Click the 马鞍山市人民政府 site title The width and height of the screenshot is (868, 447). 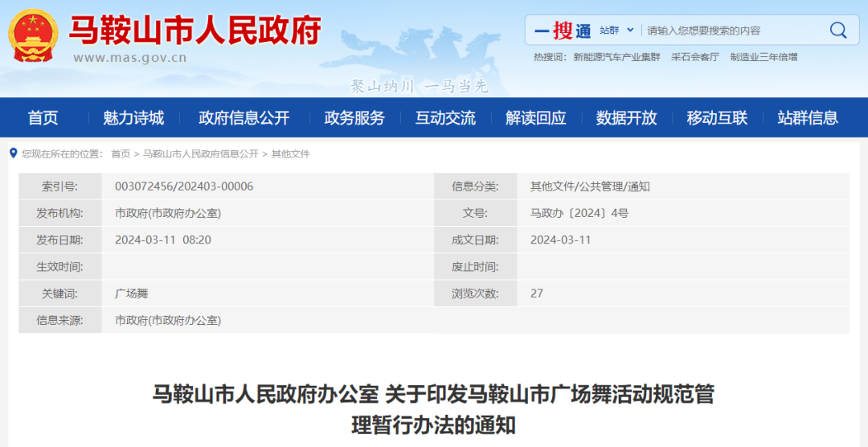click(x=194, y=29)
